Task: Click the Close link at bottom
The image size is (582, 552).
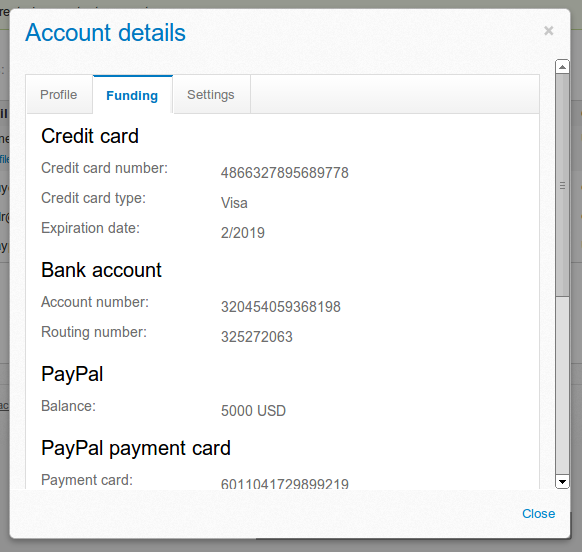Action: pyautogui.click(x=538, y=513)
